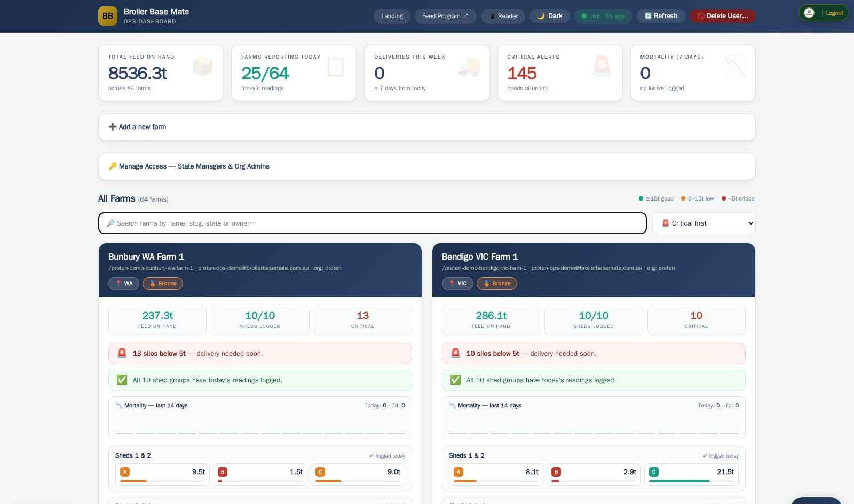Expand Manage Access section
The width and height of the screenshot is (854, 504).
(427, 166)
